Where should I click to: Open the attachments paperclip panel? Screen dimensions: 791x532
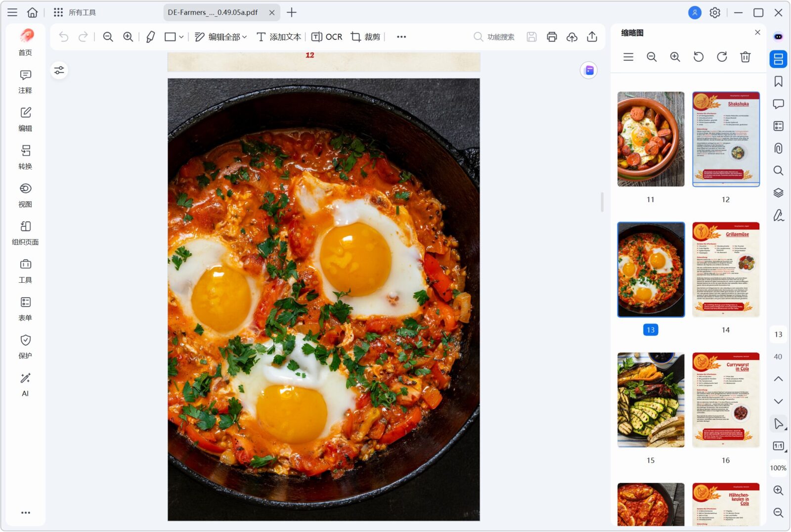point(778,148)
